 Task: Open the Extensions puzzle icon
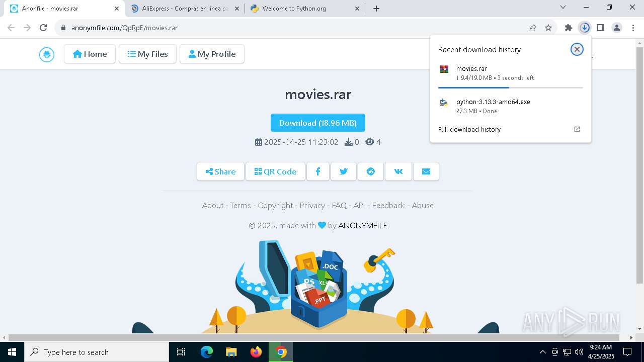tap(569, 28)
